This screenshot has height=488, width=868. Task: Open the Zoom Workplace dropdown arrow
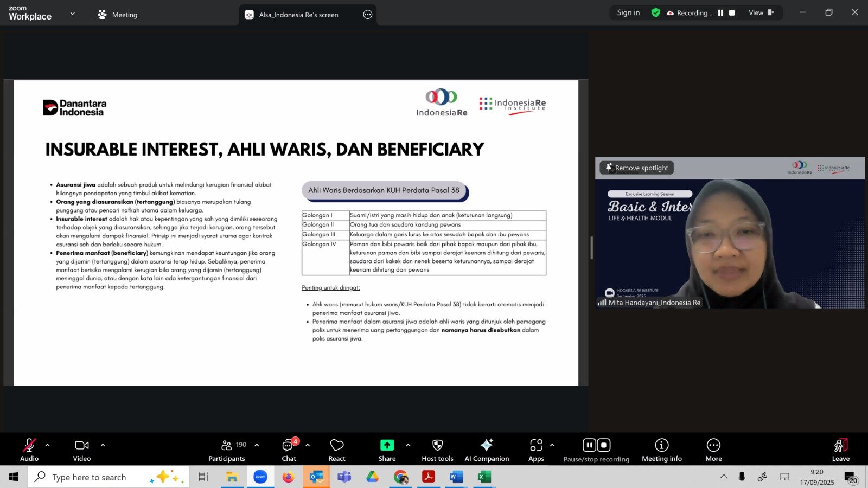73,14
